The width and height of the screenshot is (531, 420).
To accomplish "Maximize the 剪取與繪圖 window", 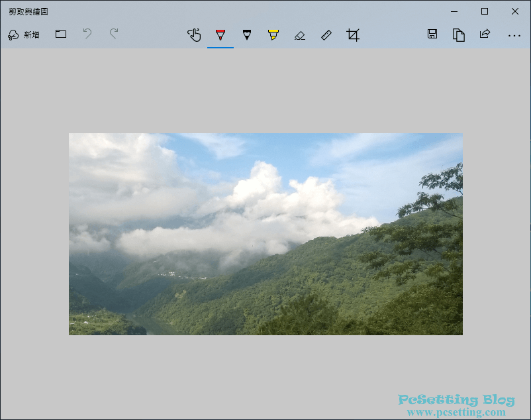I will pyautogui.click(x=485, y=11).
